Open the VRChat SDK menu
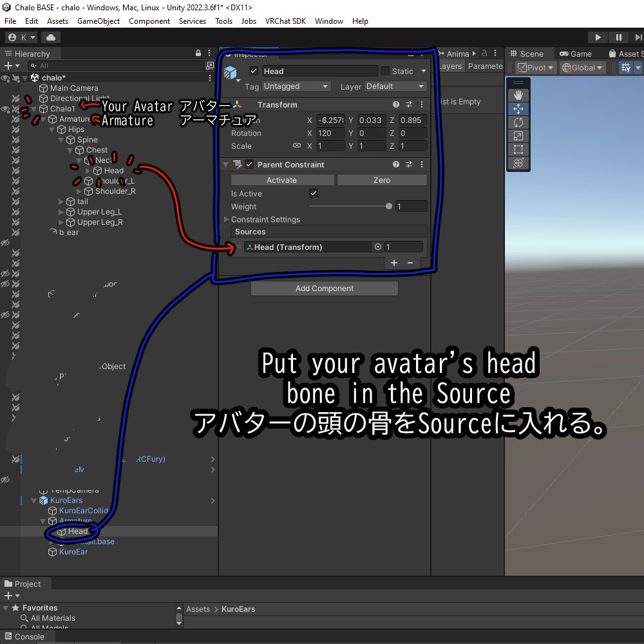Image resolution: width=644 pixels, height=644 pixels. [x=285, y=21]
